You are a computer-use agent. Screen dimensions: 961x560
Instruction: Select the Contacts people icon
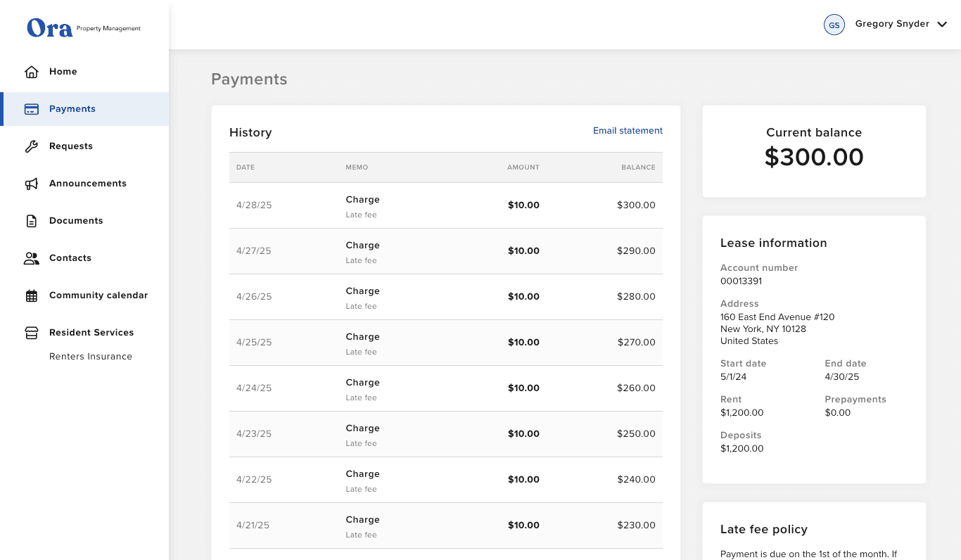(31, 257)
